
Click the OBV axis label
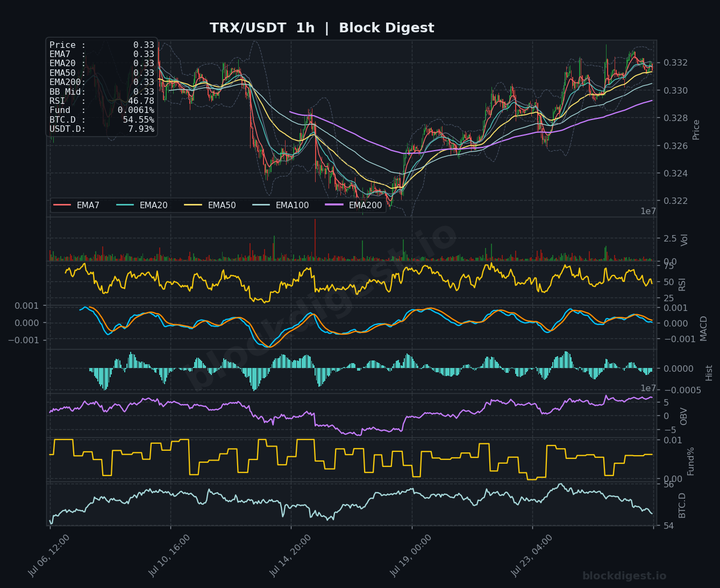click(x=684, y=416)
